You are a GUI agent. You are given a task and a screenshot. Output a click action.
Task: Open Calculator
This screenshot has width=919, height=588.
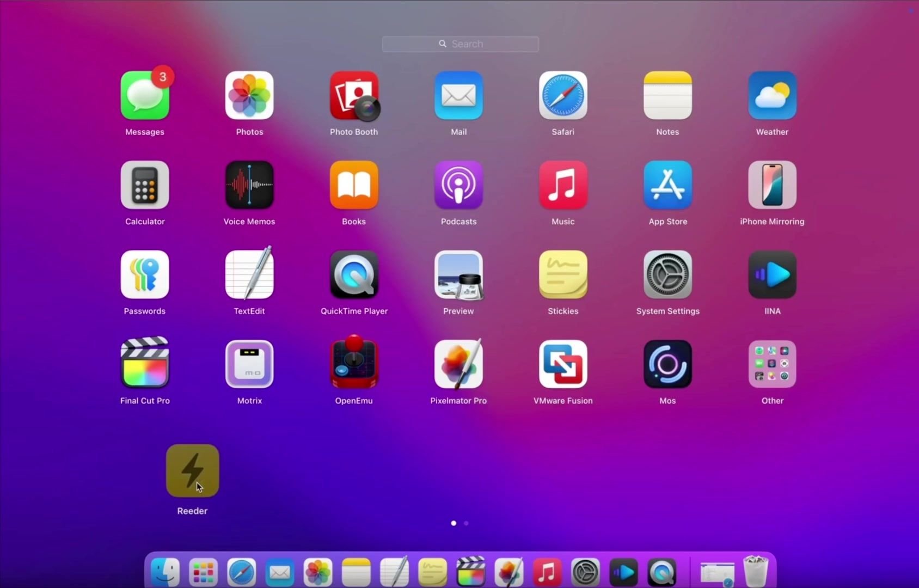[145, 185]
